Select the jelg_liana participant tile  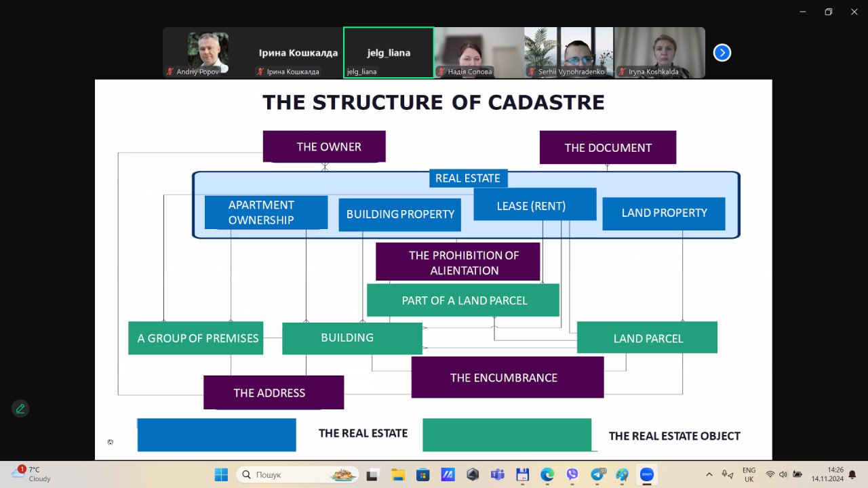pos(389,53)
